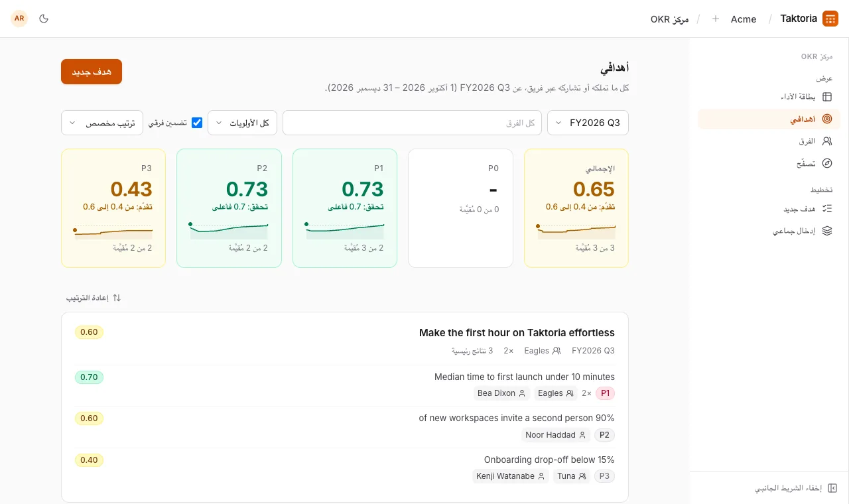The width and height of the screenshot is (849, 504).
Task: Click the P3 priority tag on Kenji Watanabe's row
Action: tap(604, 476)
